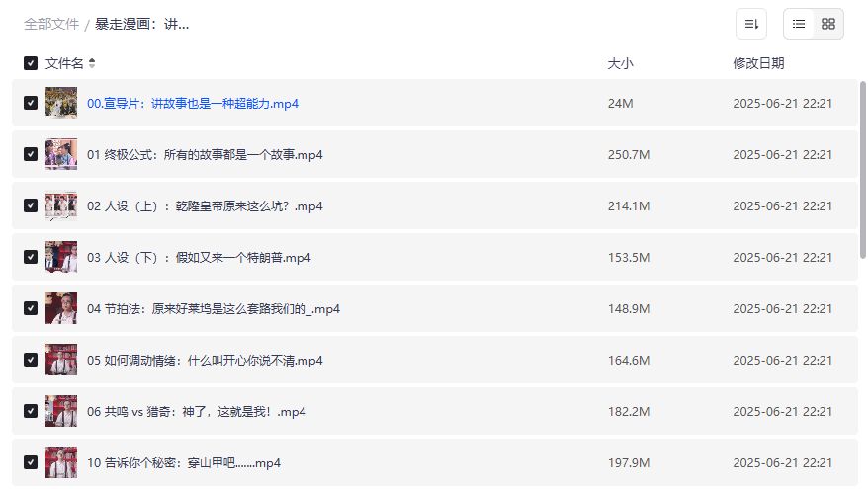
Task: Click size value 148.9M
Action: coord(629,309)
